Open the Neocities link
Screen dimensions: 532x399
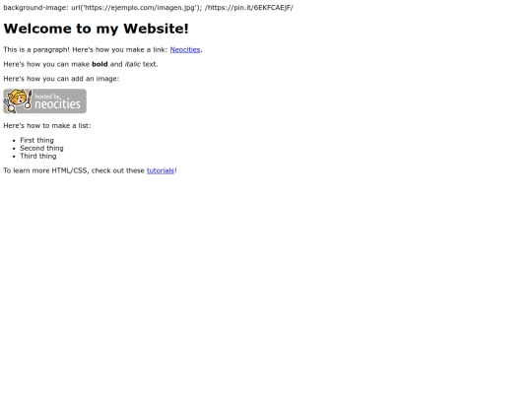[185, 49]
